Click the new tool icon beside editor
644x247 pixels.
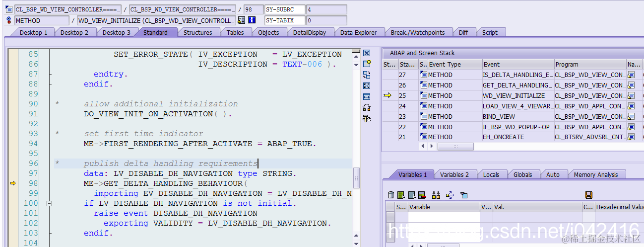[367, 64]
